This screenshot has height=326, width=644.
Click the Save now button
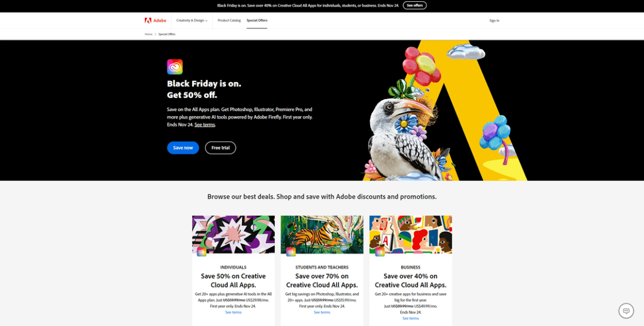point(183,148)
